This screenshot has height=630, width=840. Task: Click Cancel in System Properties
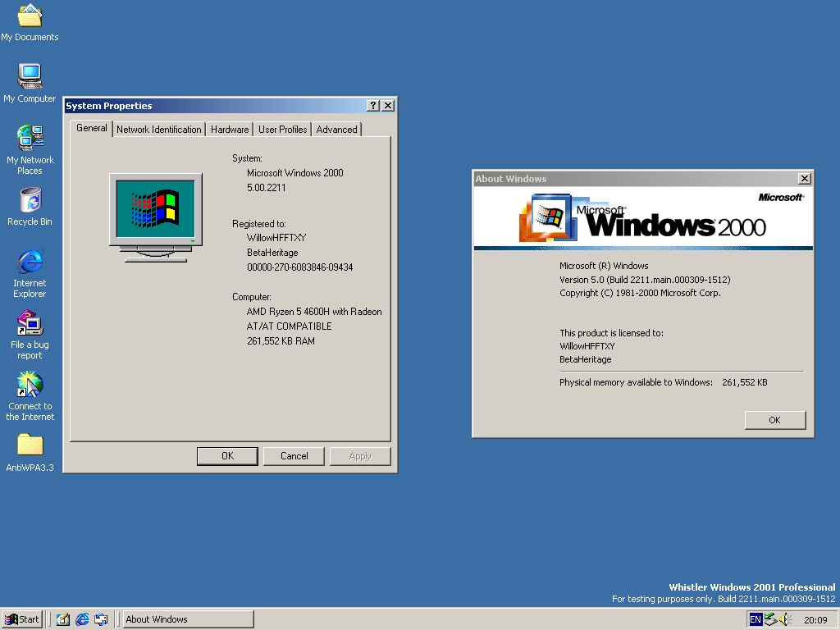pyautogui.click(x=294, y=456)
